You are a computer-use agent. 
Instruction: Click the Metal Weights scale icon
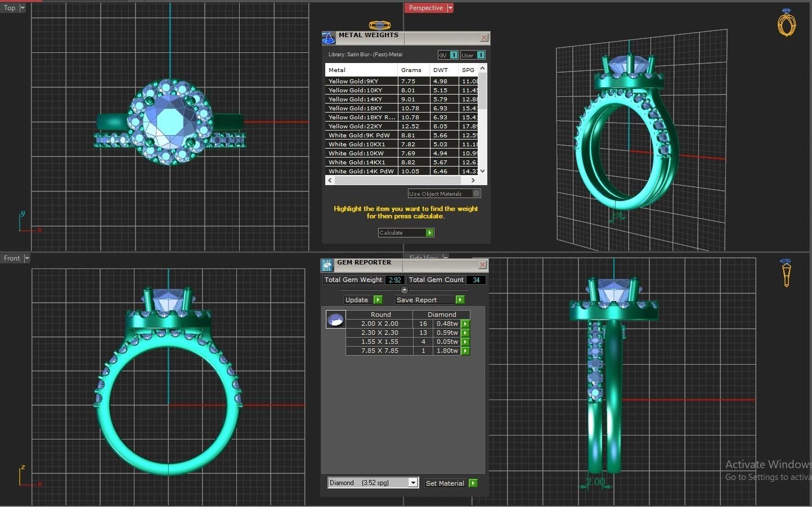coord(328,38)
